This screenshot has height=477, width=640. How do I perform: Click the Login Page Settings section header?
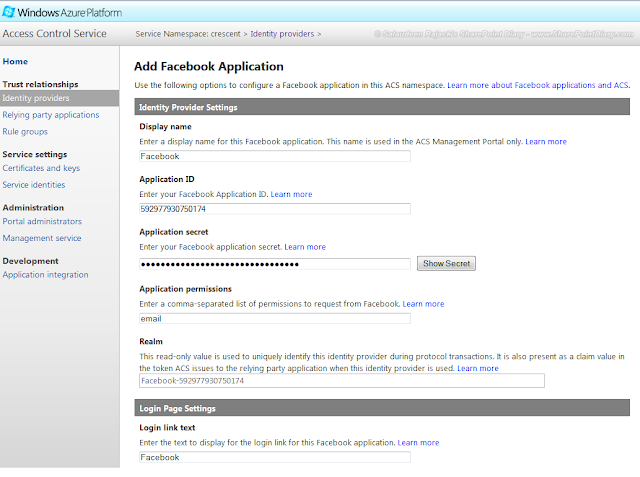[382, 408]
